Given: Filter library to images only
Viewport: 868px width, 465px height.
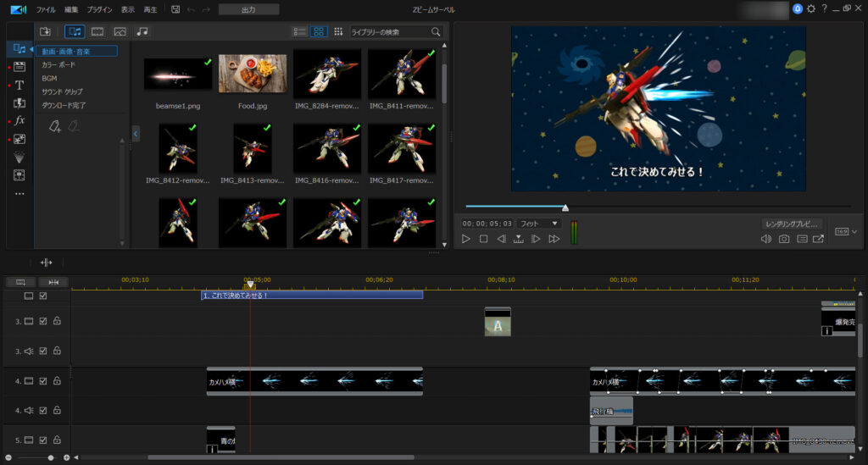Looking at the screenshot, I should click(120, 31).
